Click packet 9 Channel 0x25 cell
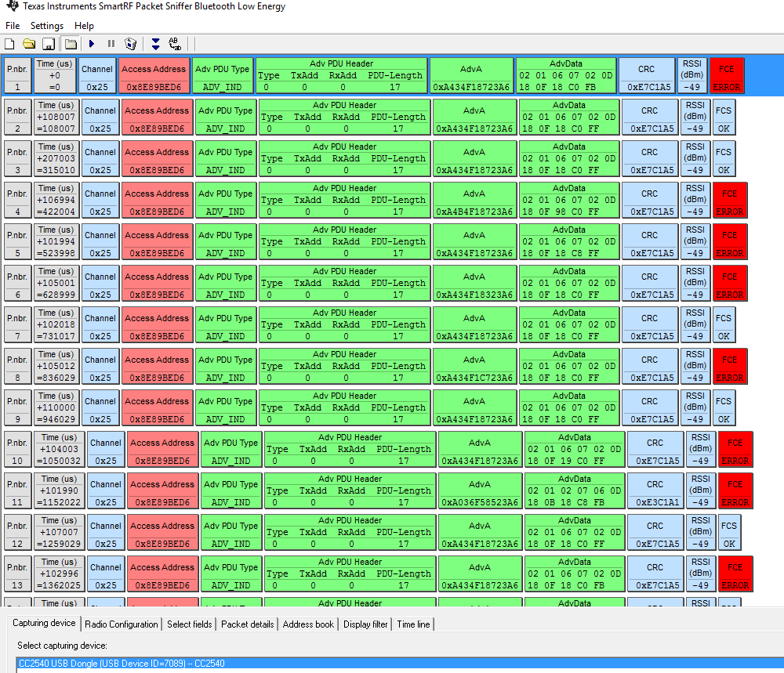 point(100,407)
